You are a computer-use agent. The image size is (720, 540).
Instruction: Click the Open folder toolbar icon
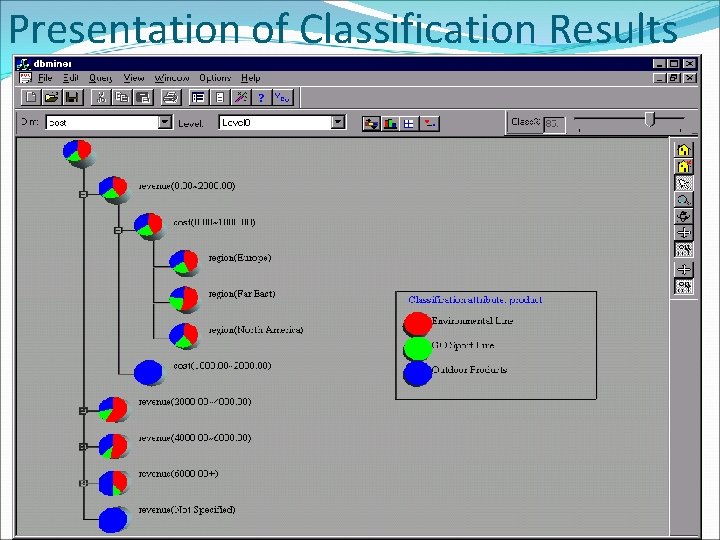[52, 97]
